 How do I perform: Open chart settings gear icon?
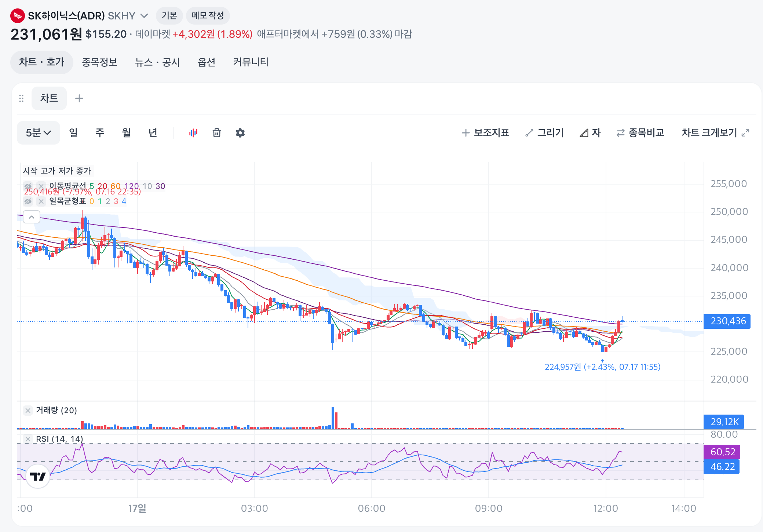(240, 133)
